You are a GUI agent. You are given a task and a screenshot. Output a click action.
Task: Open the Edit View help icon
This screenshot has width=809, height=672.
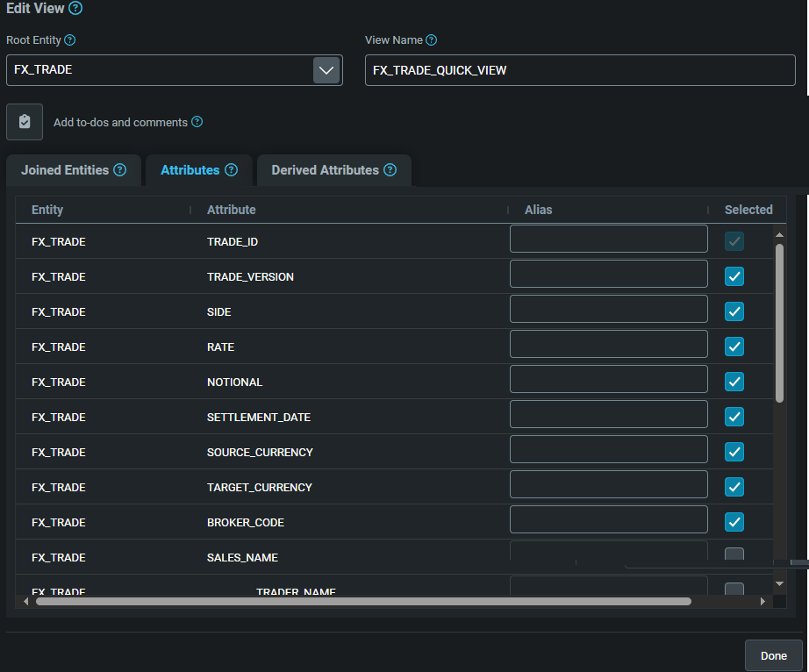75,8
